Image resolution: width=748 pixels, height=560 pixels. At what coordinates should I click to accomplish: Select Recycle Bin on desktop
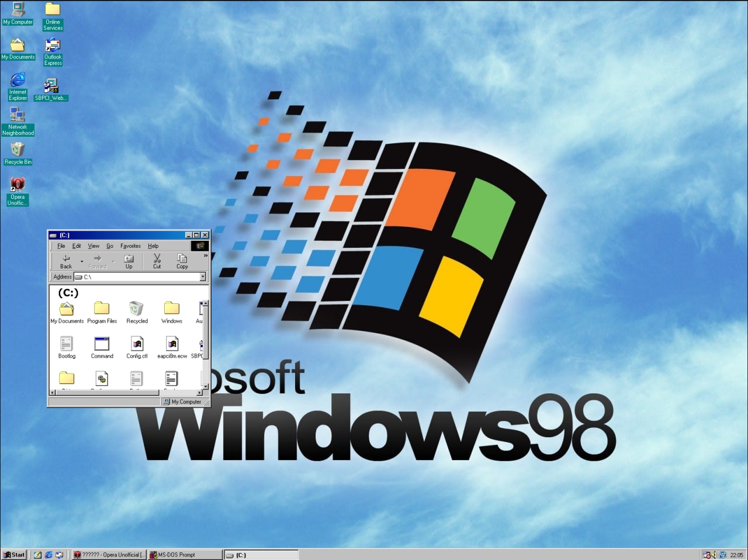click(x=18, y=154)
